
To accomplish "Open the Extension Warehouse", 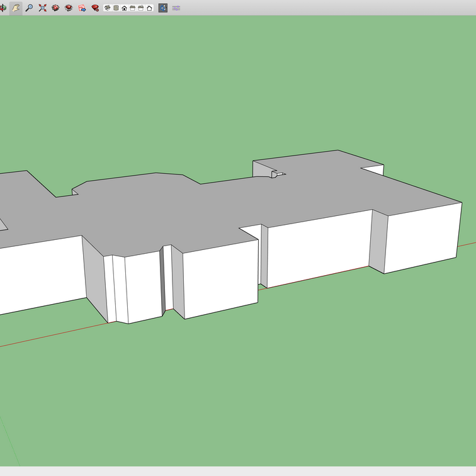I will coord(69,8).
